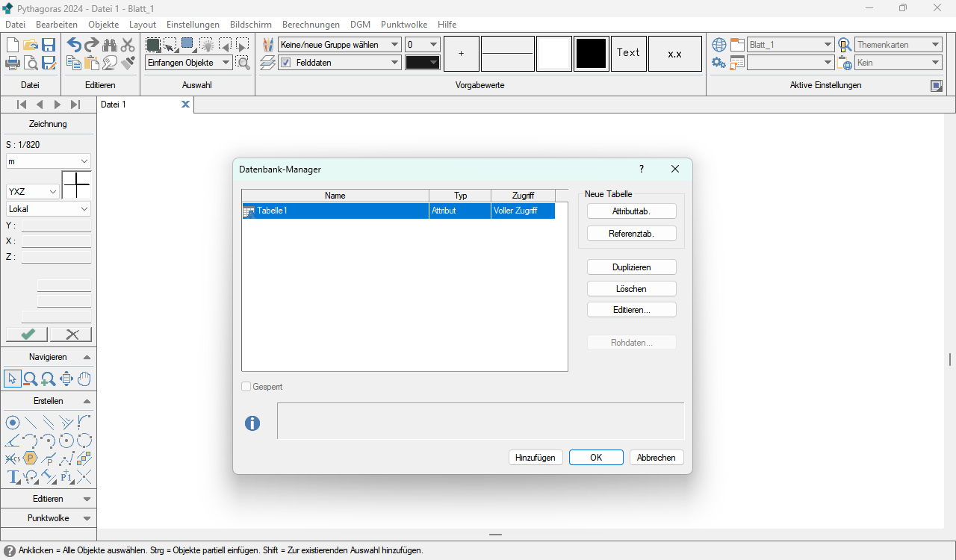Click the format brush icon
956x560 pixels.
tap(128, 63)
